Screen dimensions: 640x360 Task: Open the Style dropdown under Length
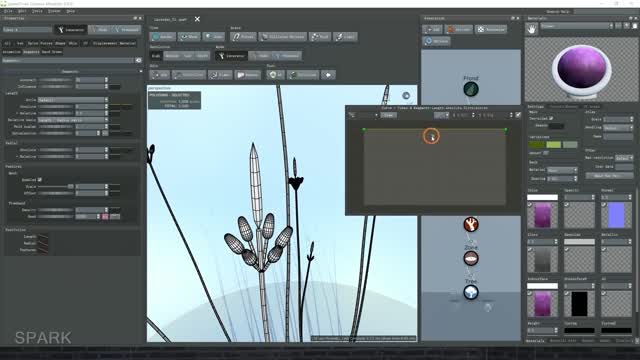(x=73, y=100)
